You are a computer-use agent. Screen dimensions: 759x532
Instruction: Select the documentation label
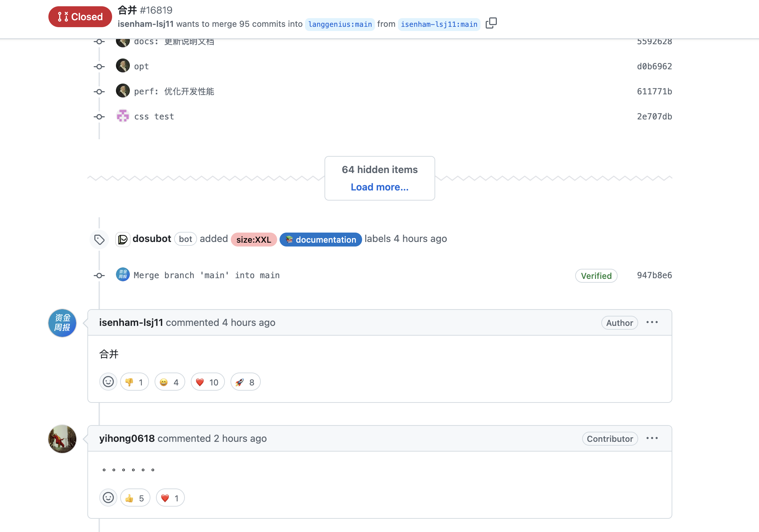(321, 240)
